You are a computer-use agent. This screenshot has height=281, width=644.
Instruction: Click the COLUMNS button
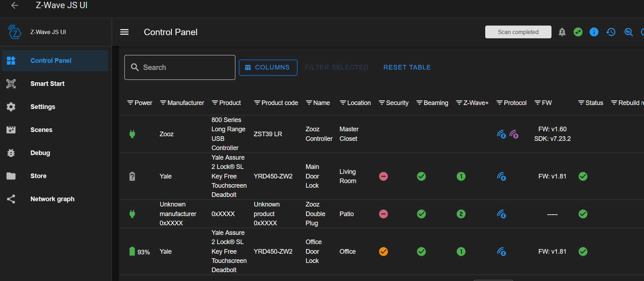(x=268, y=67)
